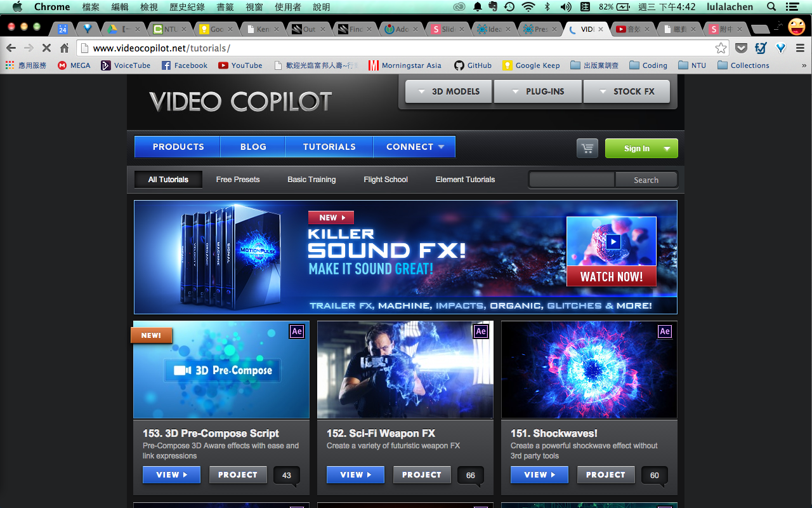Open the YouTube bookmark

(x=240, y=65)
